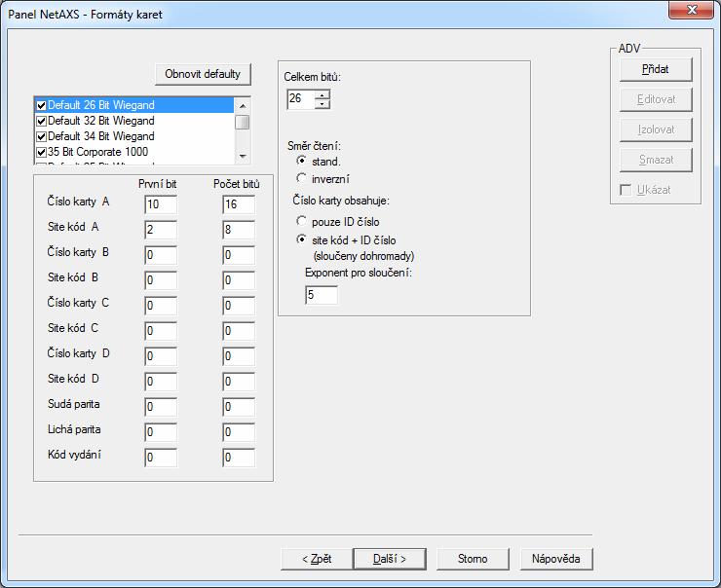This screenshot has width=721, height=588.
Task: Click the format list scrollbar thumb
Action: pos(243,123)
